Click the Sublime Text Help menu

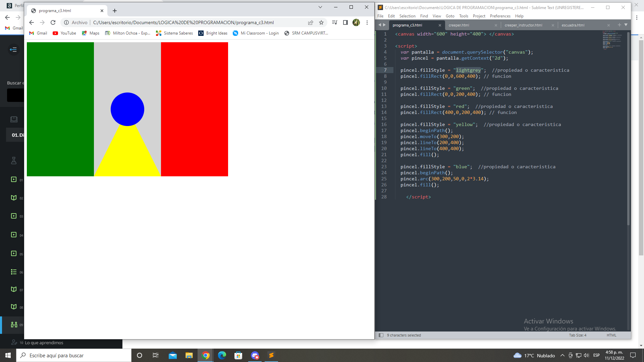pyautogui.click(x=519, y=16)
